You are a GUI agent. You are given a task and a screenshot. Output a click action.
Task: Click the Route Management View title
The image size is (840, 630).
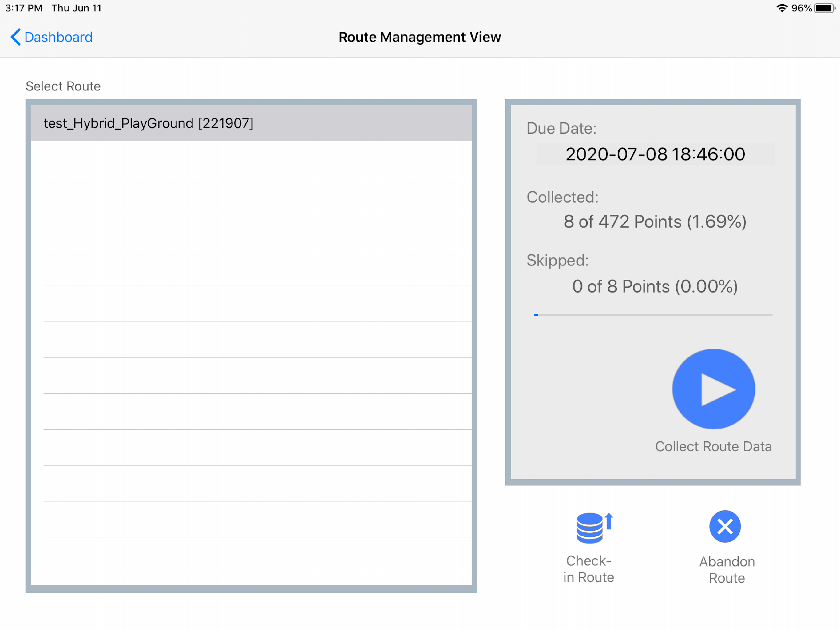[x=420, y=37]
